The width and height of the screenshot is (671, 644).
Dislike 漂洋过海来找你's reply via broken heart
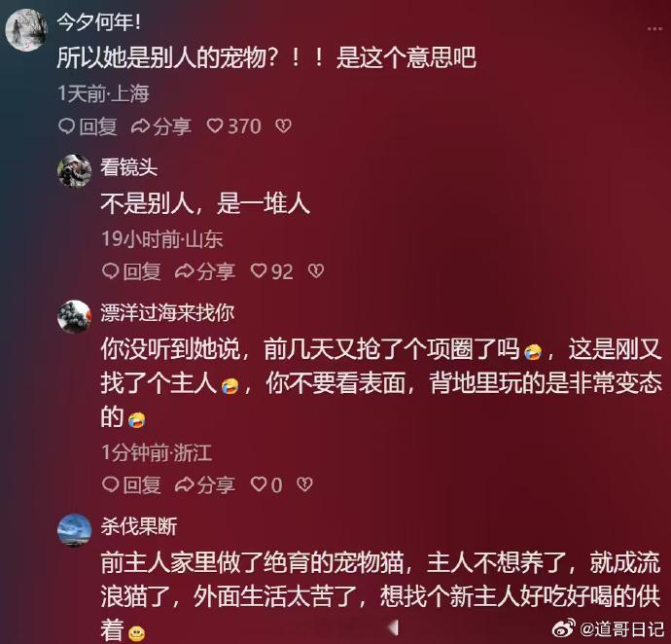tap(304, 484)
